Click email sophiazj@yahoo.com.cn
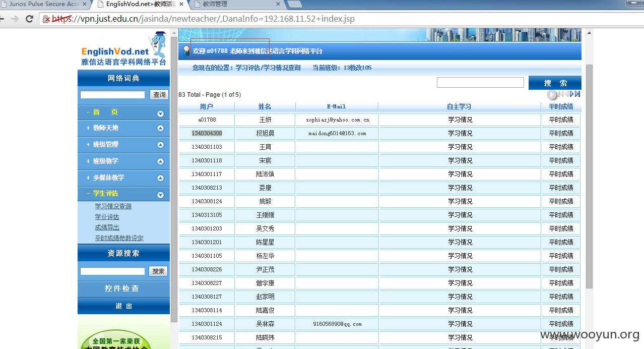 pos(338,120)
